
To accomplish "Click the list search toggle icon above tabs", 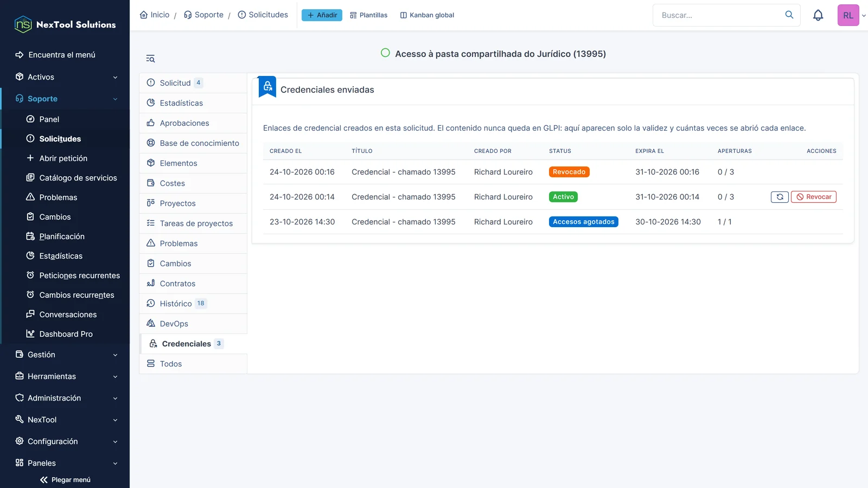I will (x=150, y=59).
